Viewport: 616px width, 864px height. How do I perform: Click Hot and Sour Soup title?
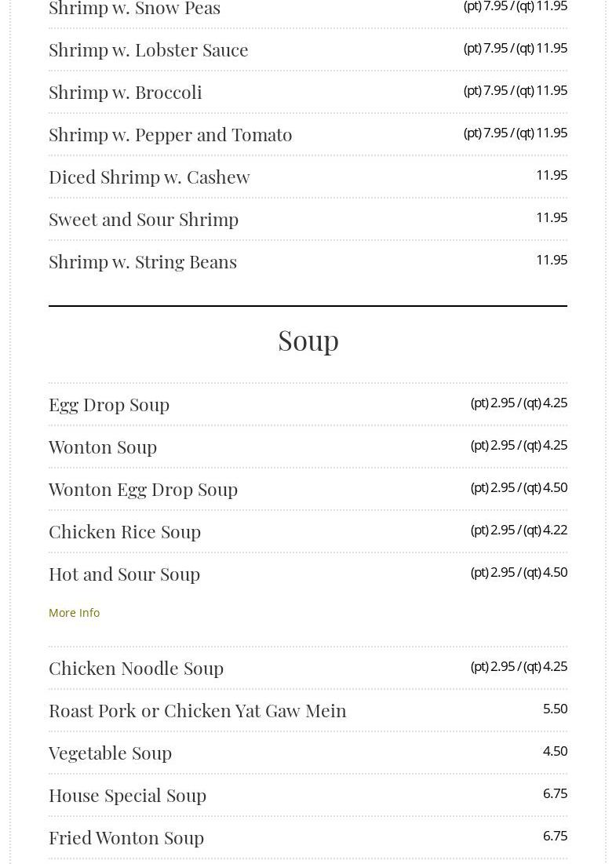pos(124,574)
